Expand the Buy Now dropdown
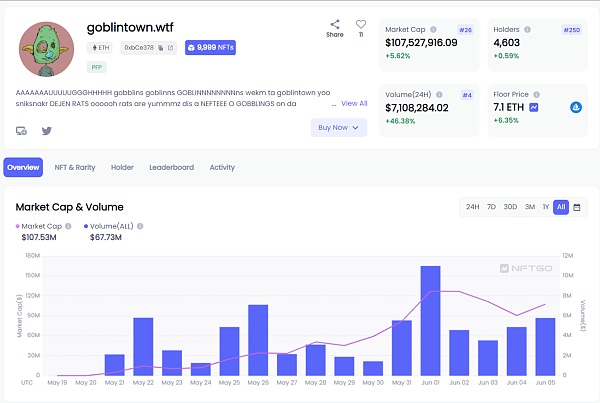Image resolution: width=600 pixels, height=403 pixels. coord(339,127)
